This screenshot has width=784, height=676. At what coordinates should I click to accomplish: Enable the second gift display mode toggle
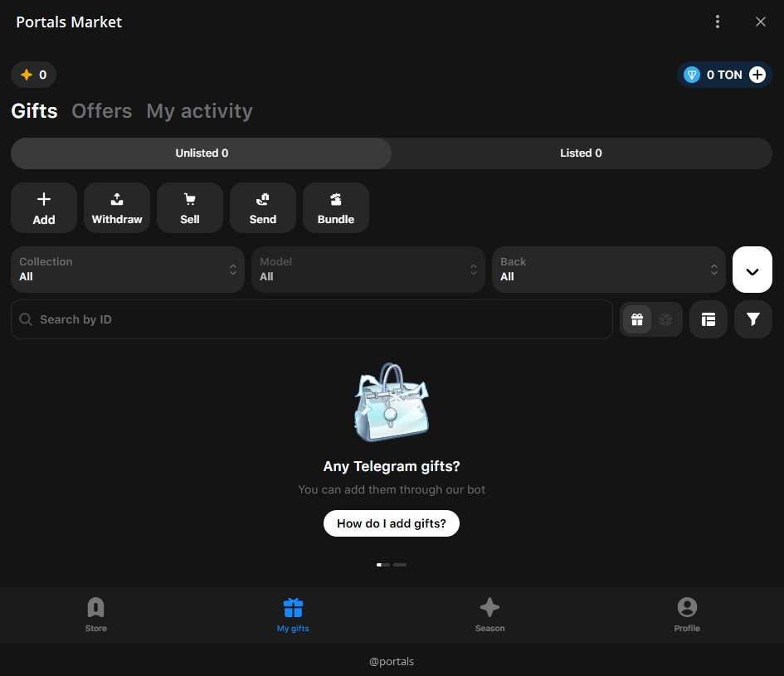pyautogui.click(x=665, y=319)
